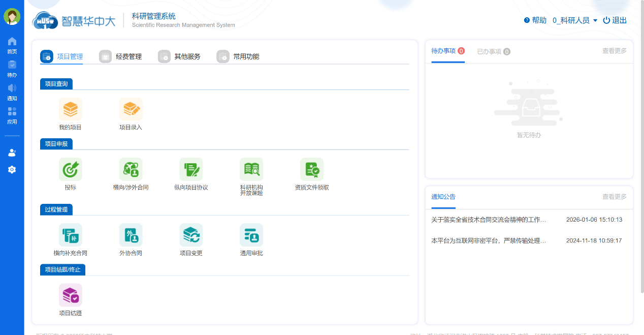Open 横向补充合同 supplementary contract

pos(70,239)
